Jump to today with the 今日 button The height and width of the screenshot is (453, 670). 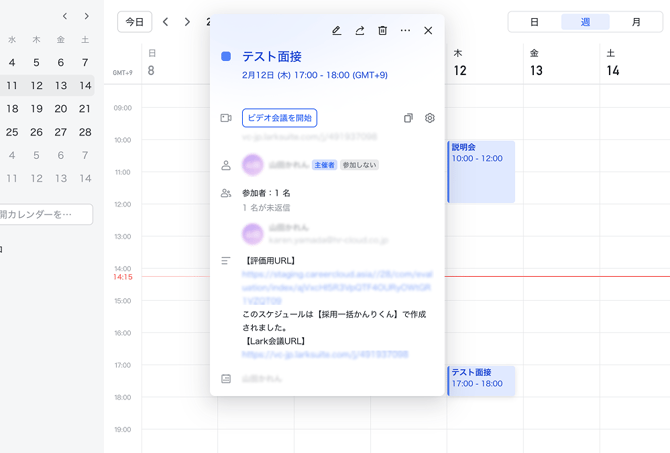[x=134, y=22]
